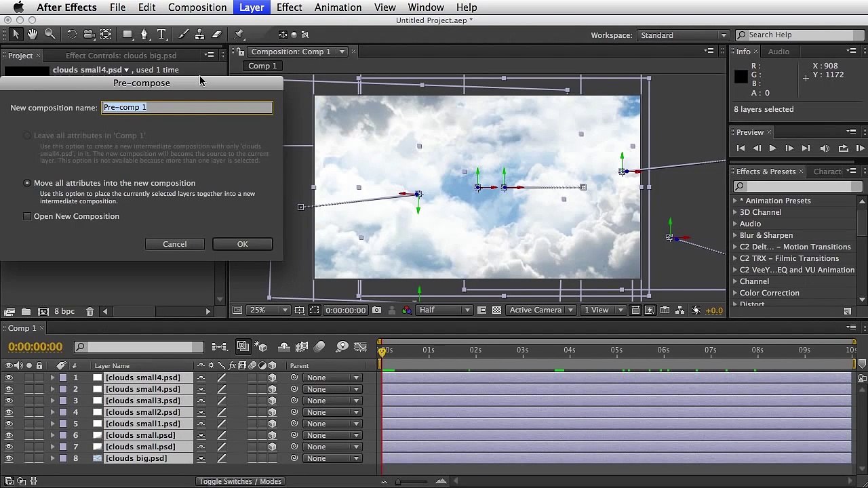
Task: Toggle solo switch for layer 4
Action: point(29,413)
